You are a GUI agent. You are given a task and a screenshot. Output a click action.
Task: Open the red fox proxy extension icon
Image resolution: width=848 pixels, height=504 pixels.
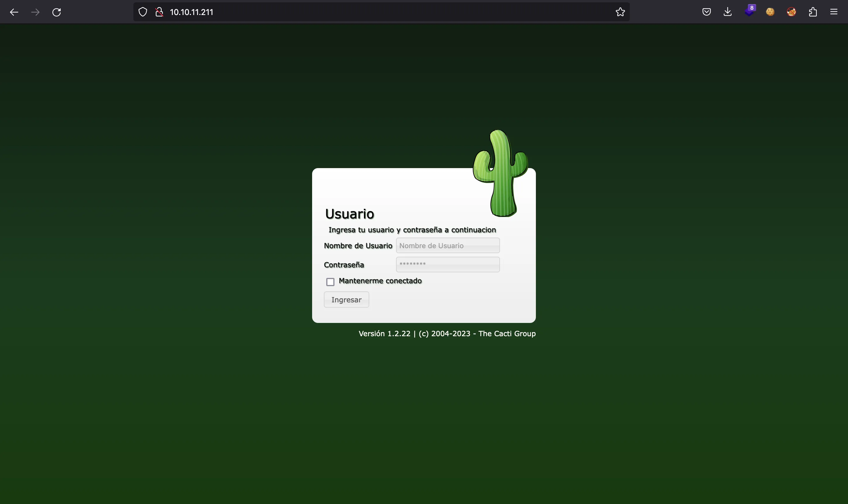click(791, 12)
